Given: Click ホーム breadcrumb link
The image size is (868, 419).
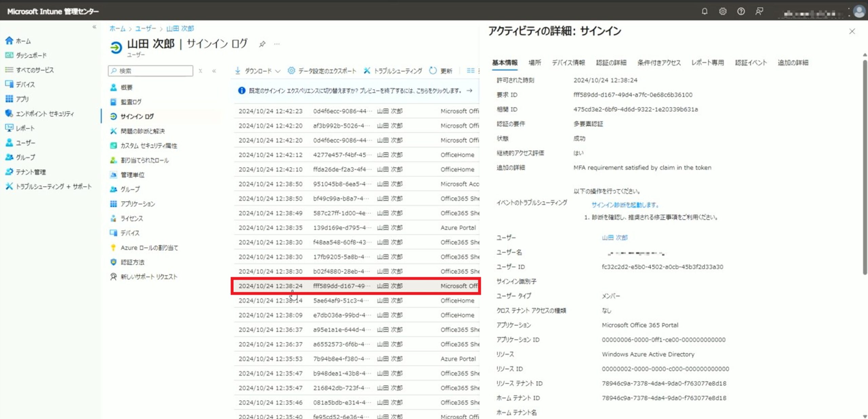Looking at the screenshot, I should coord(117,28).
